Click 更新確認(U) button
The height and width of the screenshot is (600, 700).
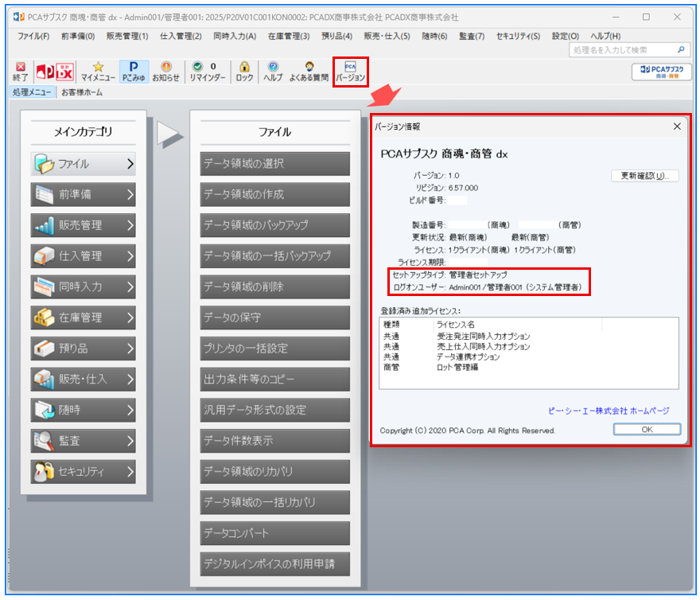point(644,176)
